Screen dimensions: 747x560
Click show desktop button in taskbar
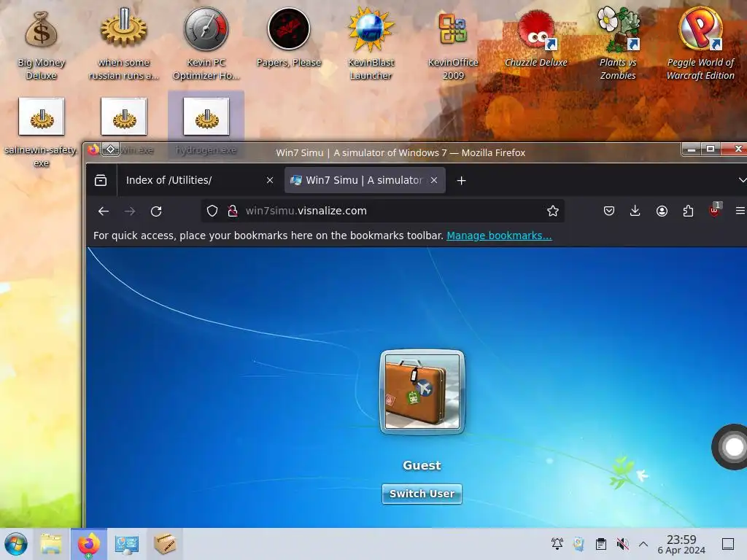728,544
